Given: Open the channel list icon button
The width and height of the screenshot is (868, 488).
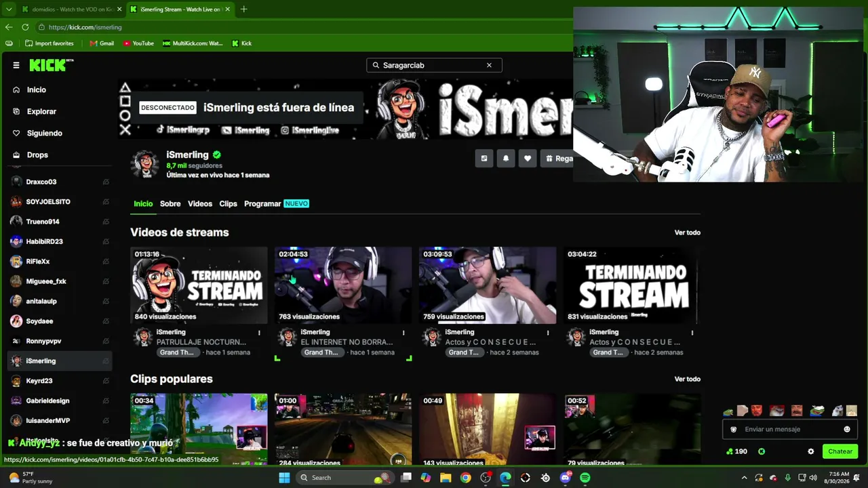Looking at the screenshot, I should click(484, 159).
